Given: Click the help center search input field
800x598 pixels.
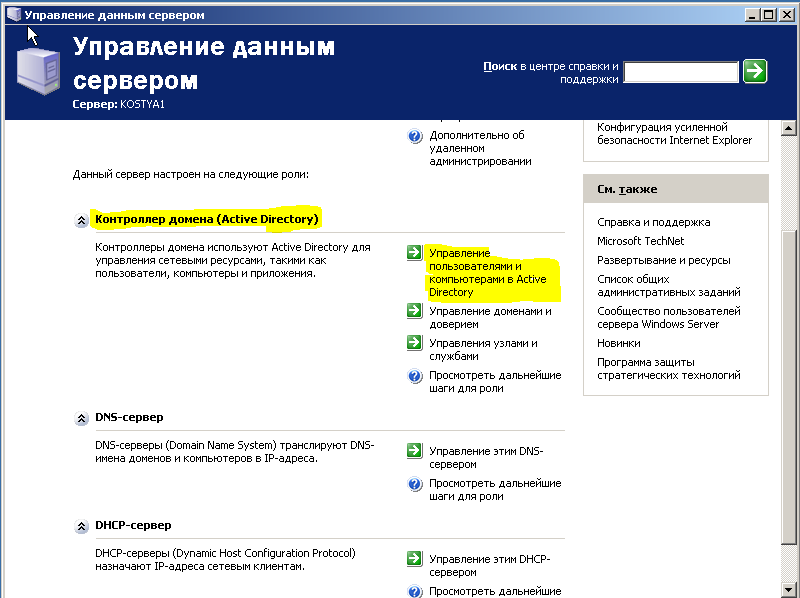Looking at the screenshot, I should click(x=681, y=72).
